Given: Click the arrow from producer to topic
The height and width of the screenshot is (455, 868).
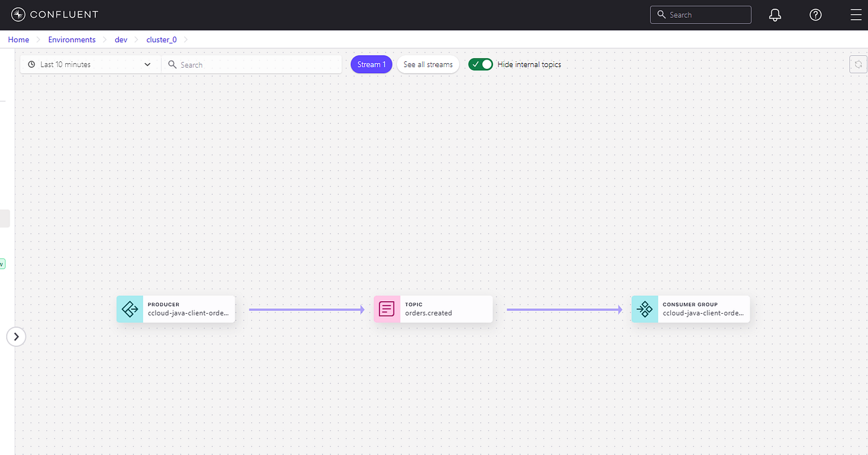Looking at the screenshot, I should point(307,309).
